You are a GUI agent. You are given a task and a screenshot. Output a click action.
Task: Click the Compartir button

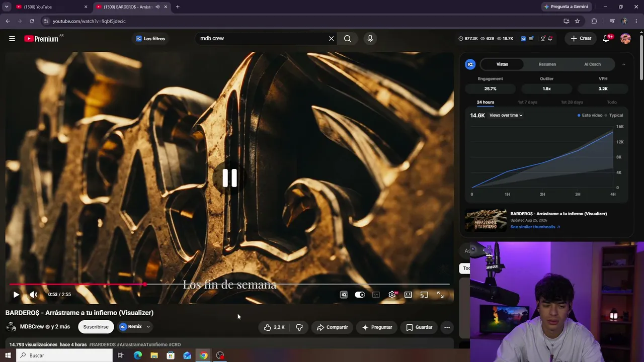pyautogui.click(x=332, y=327)
